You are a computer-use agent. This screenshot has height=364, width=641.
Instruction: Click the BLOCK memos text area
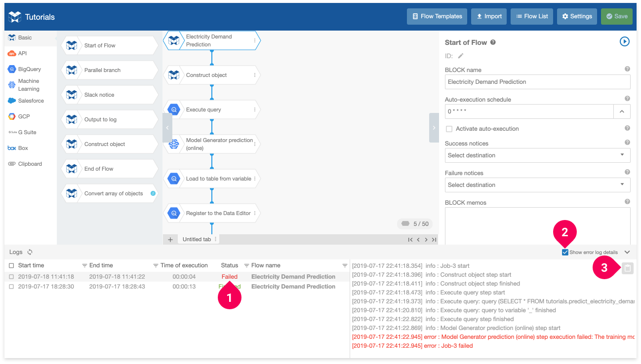coord(537,225)
